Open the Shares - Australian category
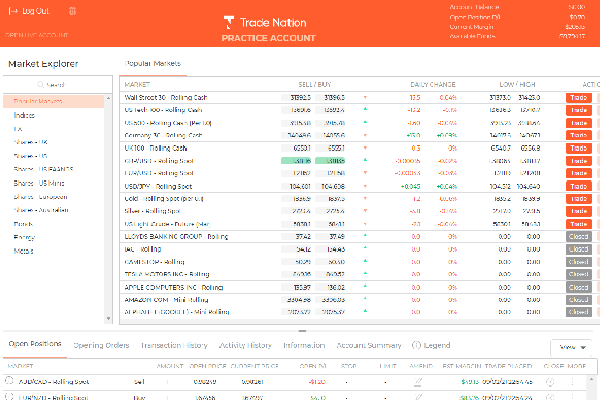 point(41,210)
